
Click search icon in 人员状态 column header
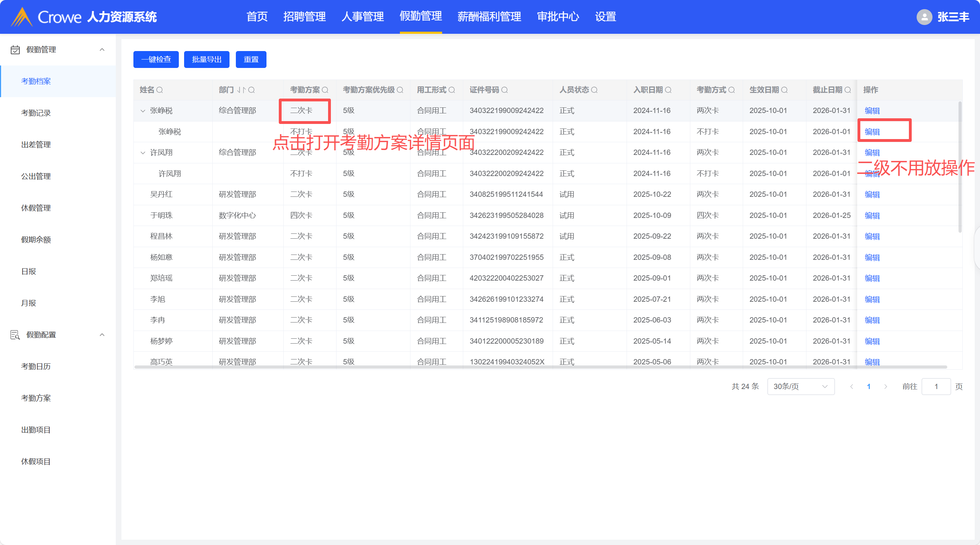click(x=594, y=90)
